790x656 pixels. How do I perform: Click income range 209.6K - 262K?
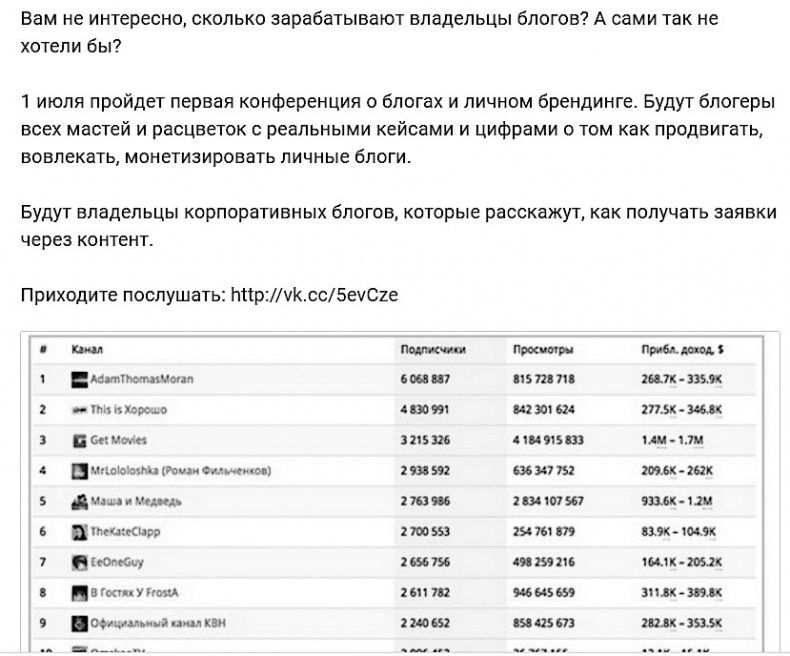[x=677, y=471]
